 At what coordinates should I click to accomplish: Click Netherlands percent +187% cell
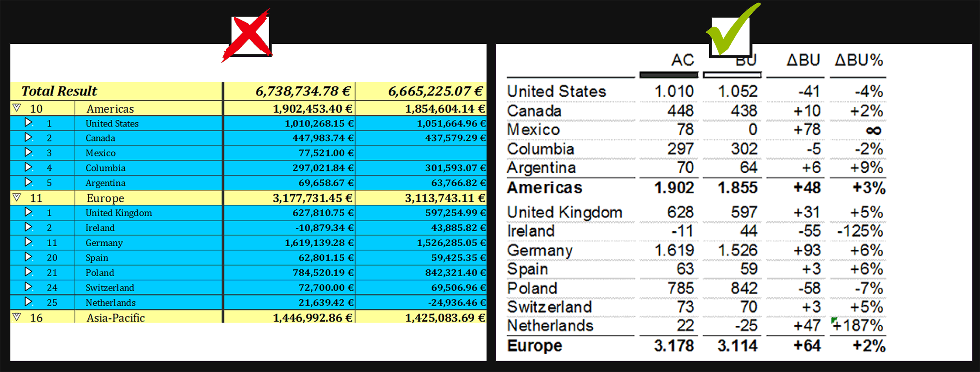point(858,325)
